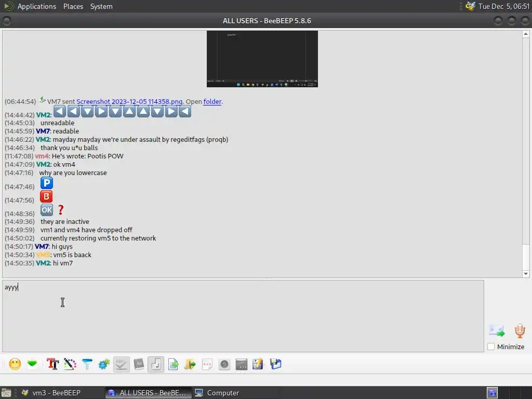Open the System menu
This screenshot has width=532, height=399.
click(101, 6)
